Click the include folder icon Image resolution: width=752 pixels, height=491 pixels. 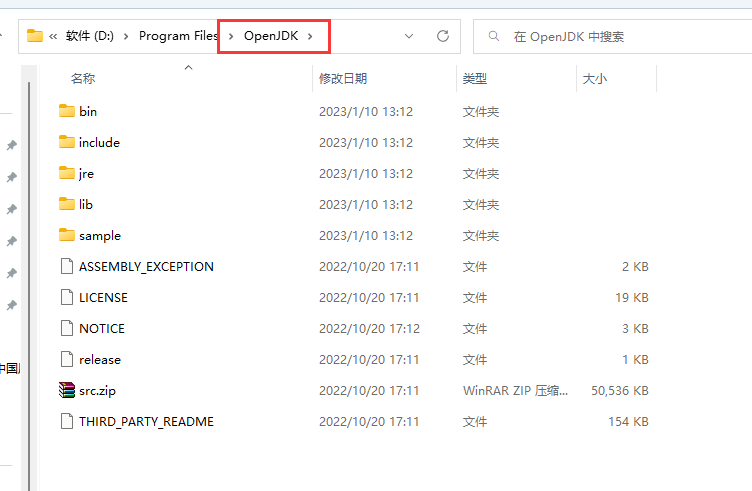67,142
